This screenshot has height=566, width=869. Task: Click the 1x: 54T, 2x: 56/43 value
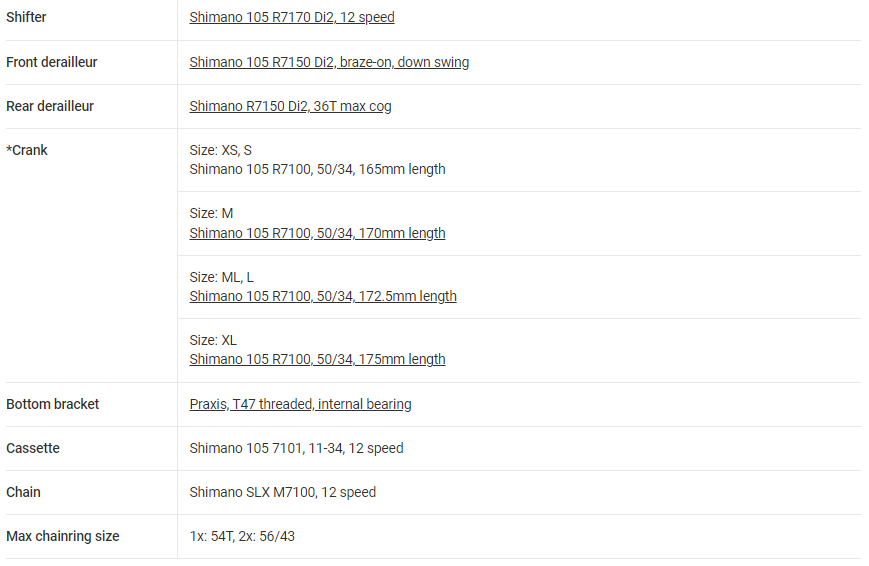(242, 536)
